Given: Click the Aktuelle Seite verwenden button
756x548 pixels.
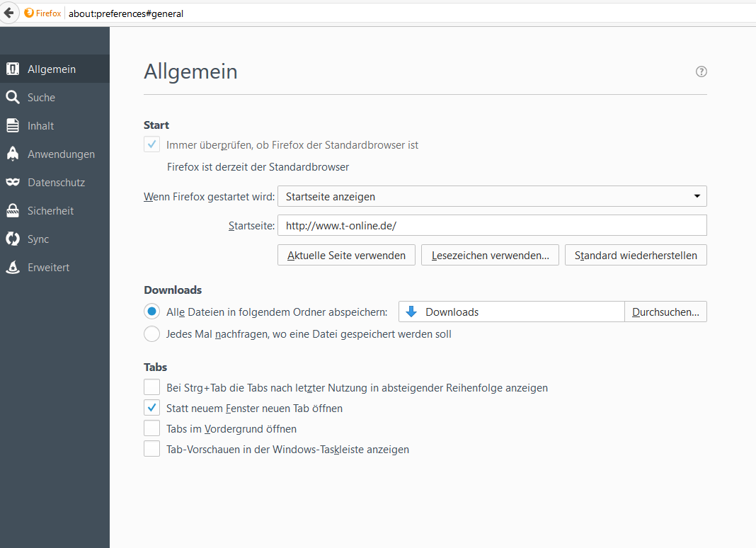Looking at the screenshot, I should tap(346, 256).
